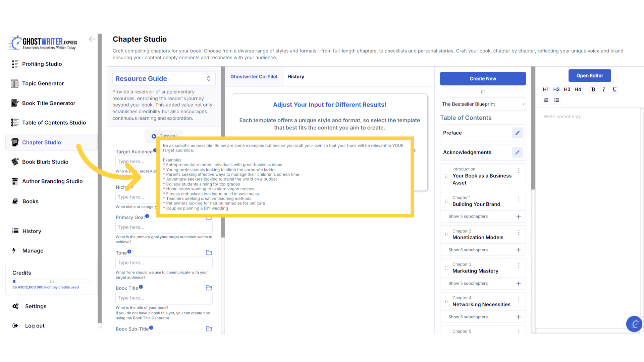
Task: Toggle bold formatting in the editor
Action: [x=593, y=89]
